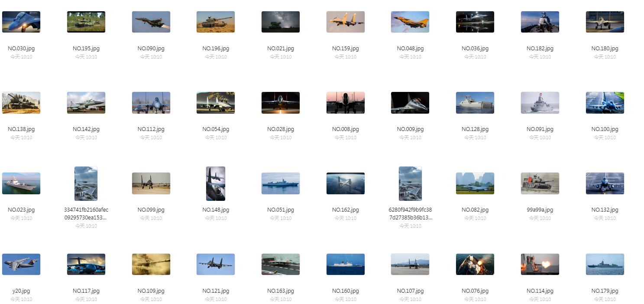Select the tall thumbnail for 334741fb2160afec file

click(86, 183)
